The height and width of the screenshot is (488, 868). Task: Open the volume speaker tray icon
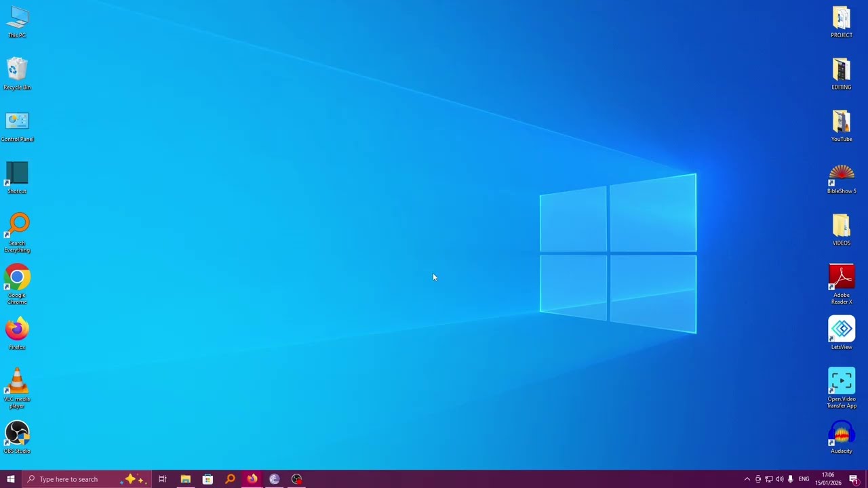pos(780,479)
